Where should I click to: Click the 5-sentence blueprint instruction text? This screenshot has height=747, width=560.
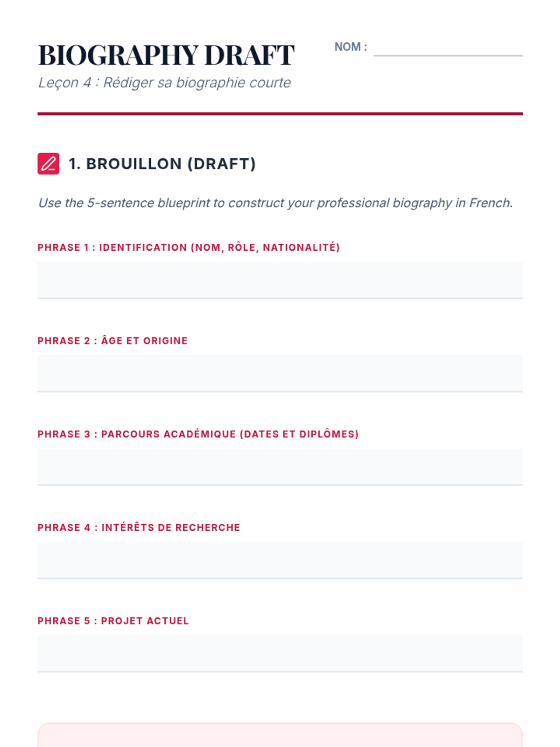[275, 203]
